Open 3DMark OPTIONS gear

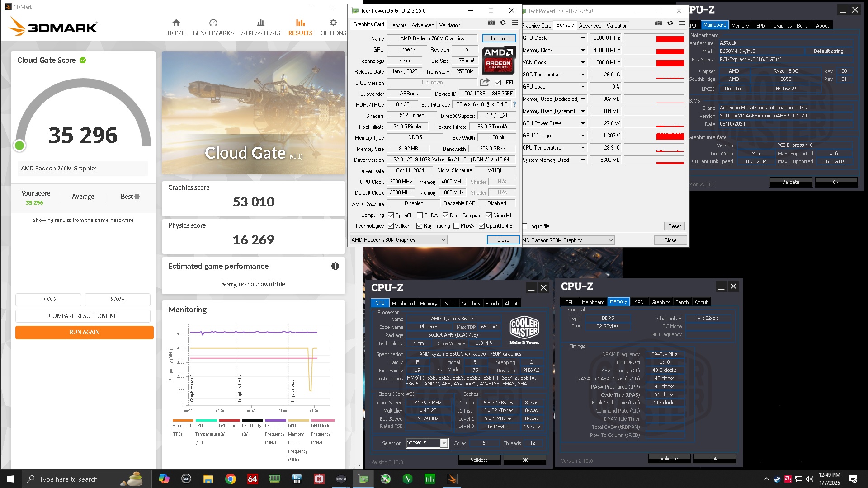(x=333, y=27)
